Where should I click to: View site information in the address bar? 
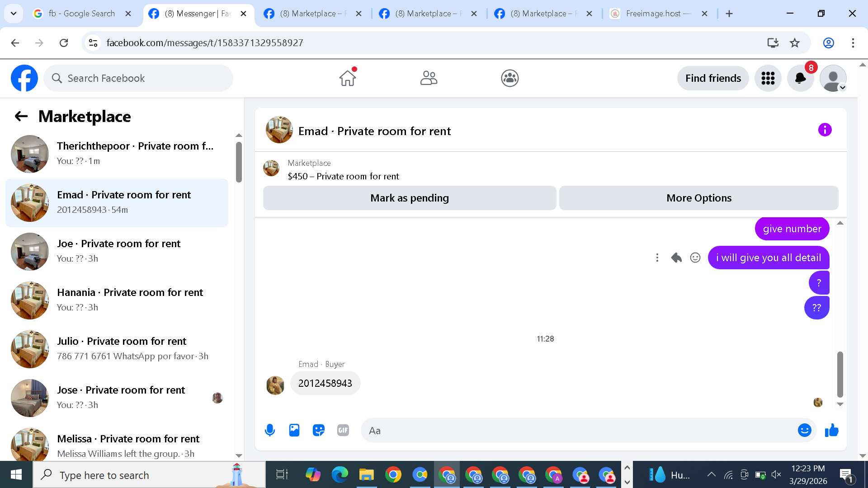tap(93, 43)
